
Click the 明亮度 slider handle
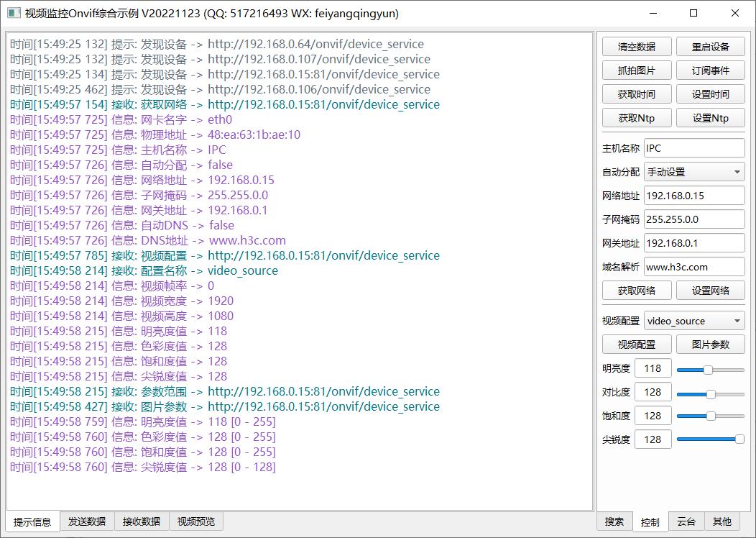tap(708, 369)
